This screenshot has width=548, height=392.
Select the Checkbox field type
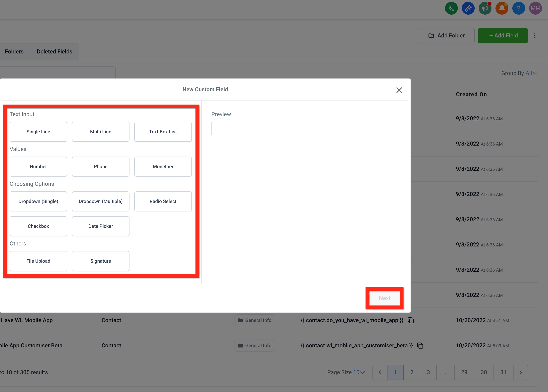click(x=38, y=226)
